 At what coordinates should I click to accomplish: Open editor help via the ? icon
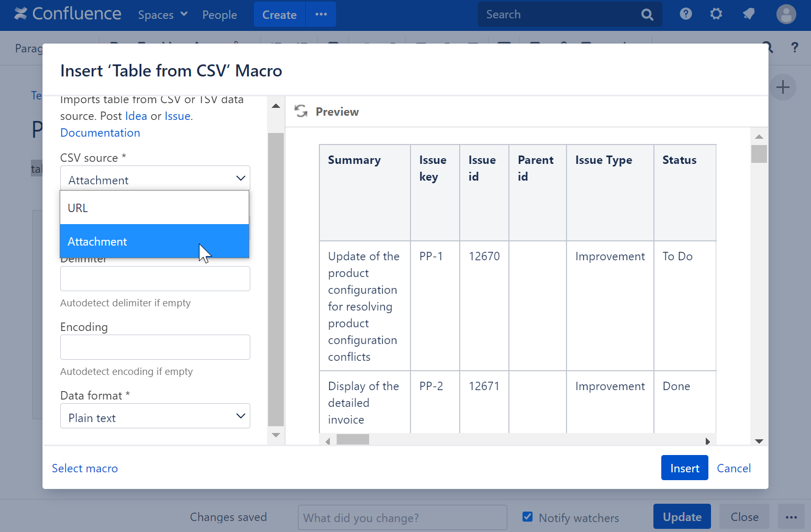click(x=795, y=48)
